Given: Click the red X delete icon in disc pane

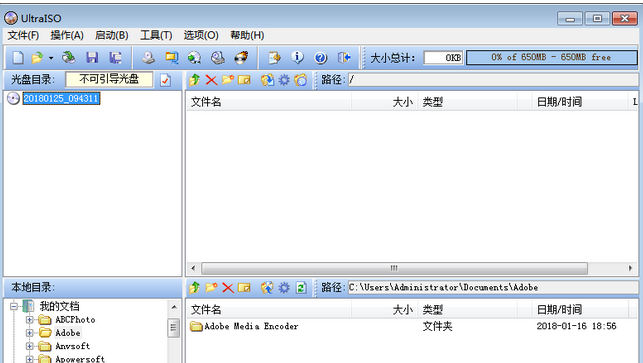Looking at the screenshot, I should pos(211,80).
